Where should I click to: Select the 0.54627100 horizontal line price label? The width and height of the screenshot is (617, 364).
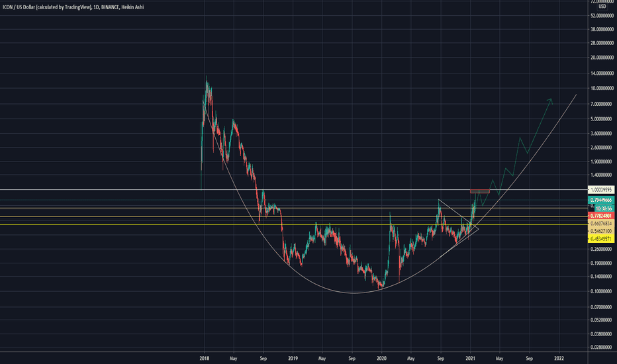[x=601, y=231]
